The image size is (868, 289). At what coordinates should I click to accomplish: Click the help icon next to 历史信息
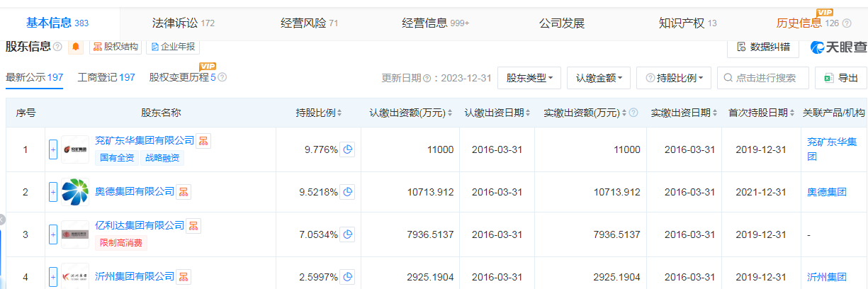pos(847,23)
